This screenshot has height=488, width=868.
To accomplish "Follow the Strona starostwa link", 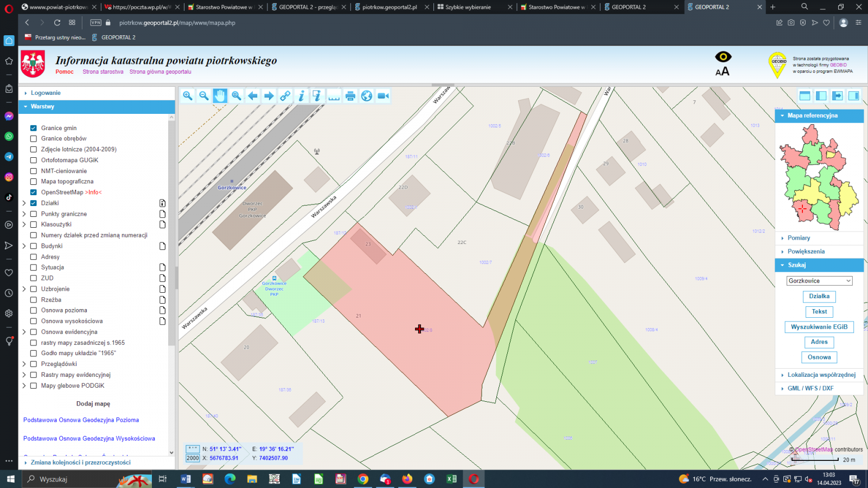I will click(103, 72).
